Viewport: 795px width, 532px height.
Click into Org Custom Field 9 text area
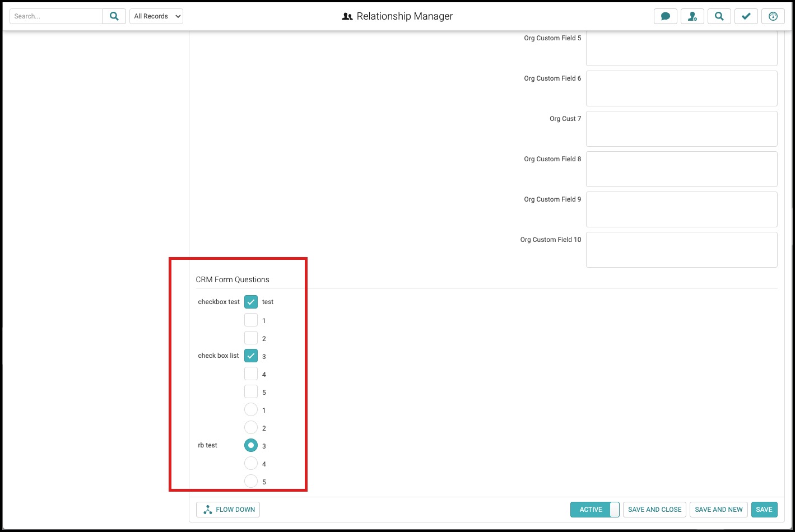(682, 209)
